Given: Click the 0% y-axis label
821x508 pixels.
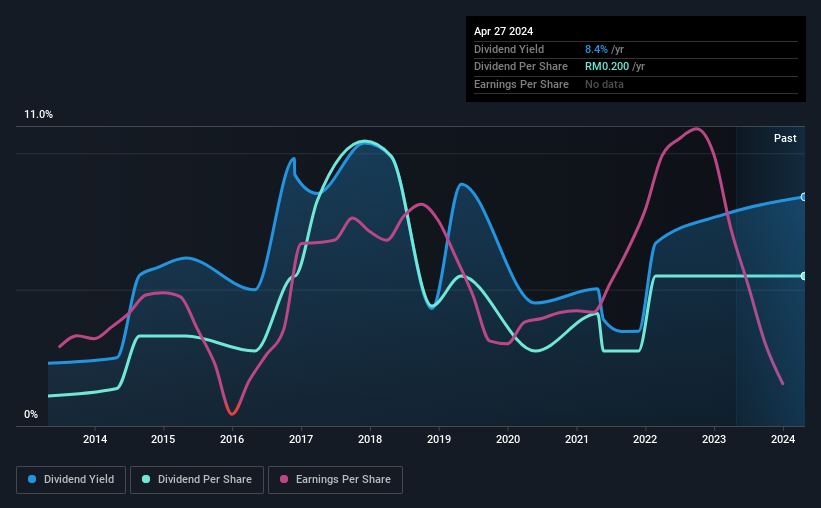Looking at the screenshot, I should click(x=31, y=414).
